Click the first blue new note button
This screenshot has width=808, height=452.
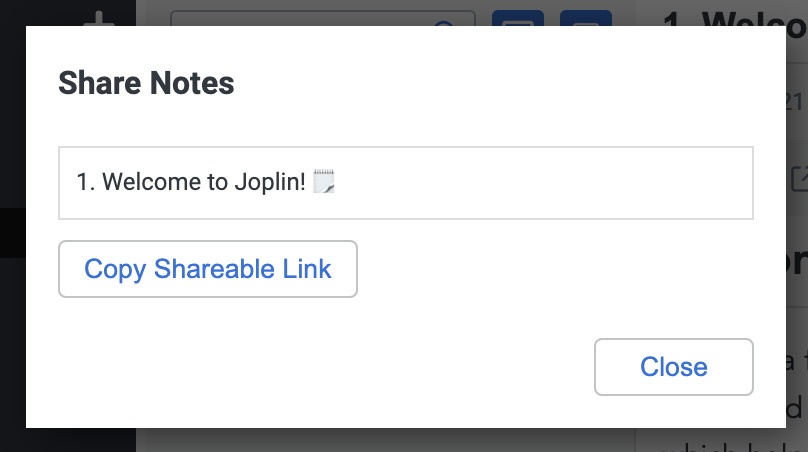tap(517, 18)
